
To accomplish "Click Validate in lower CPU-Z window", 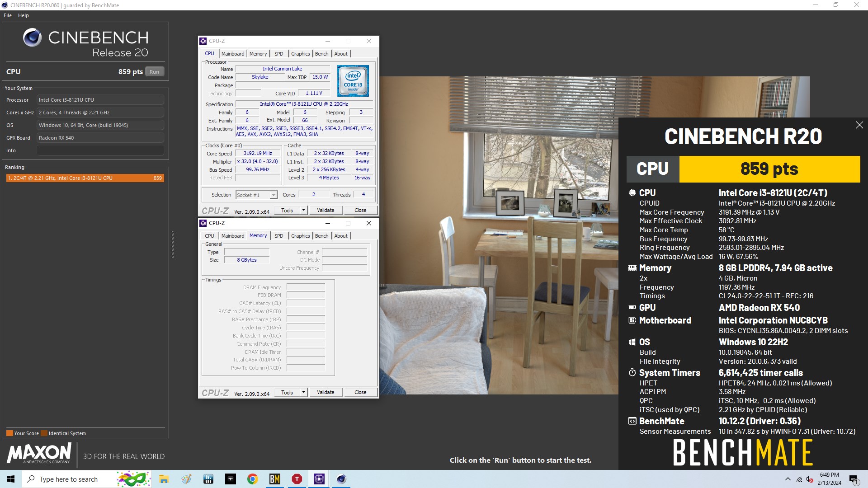I will coord(325,393).
